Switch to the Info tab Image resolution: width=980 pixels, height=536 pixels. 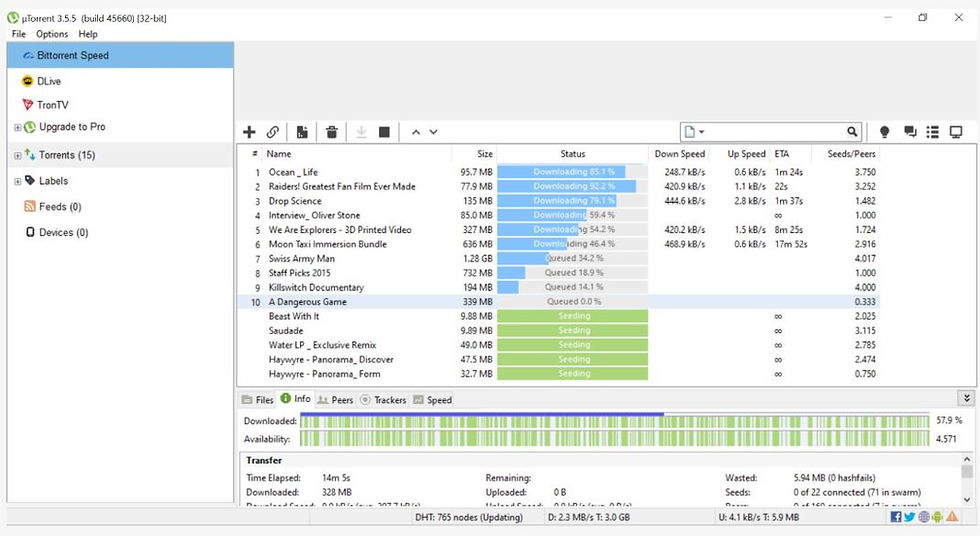[296, 399]
